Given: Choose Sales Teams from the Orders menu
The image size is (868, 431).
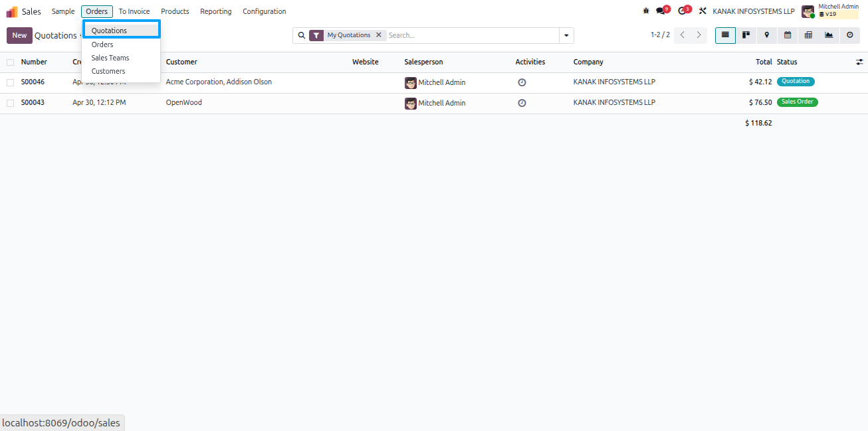Looking at the screenshot, I should pyautogui.click(x=110, y=58).
